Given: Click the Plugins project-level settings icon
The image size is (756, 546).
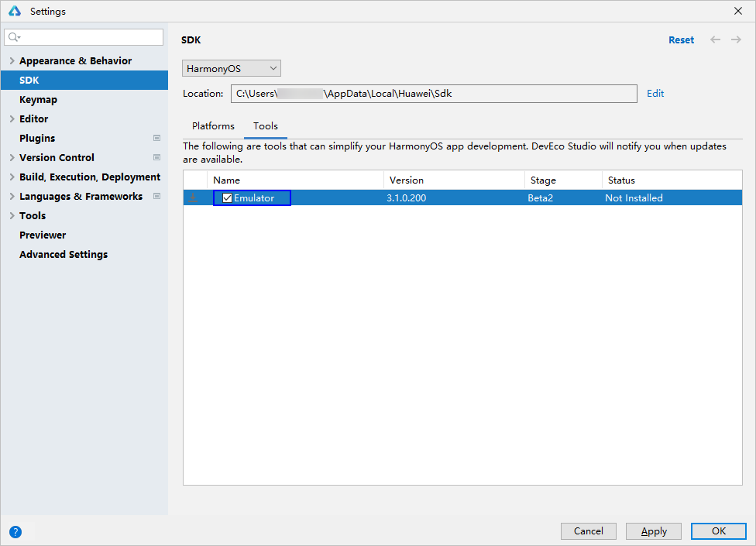Looking at the screenshot, I should point(156,139).
